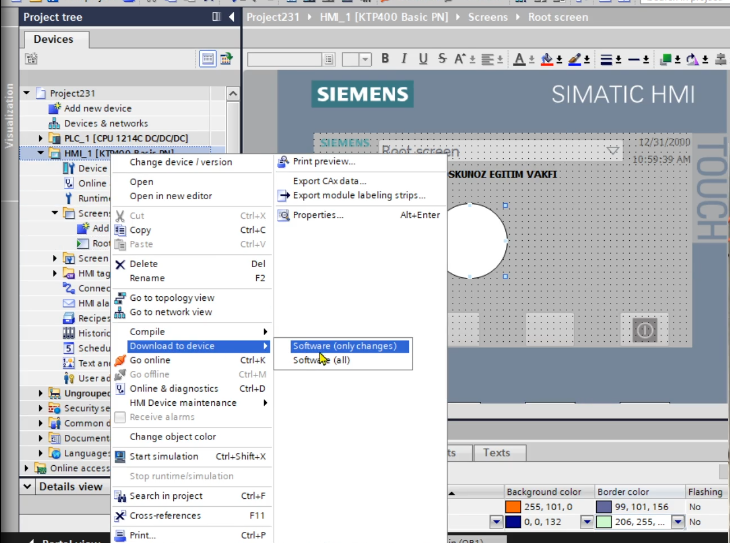Choose Change object color
Screen dimensions: 730x543
pos(173,437)
